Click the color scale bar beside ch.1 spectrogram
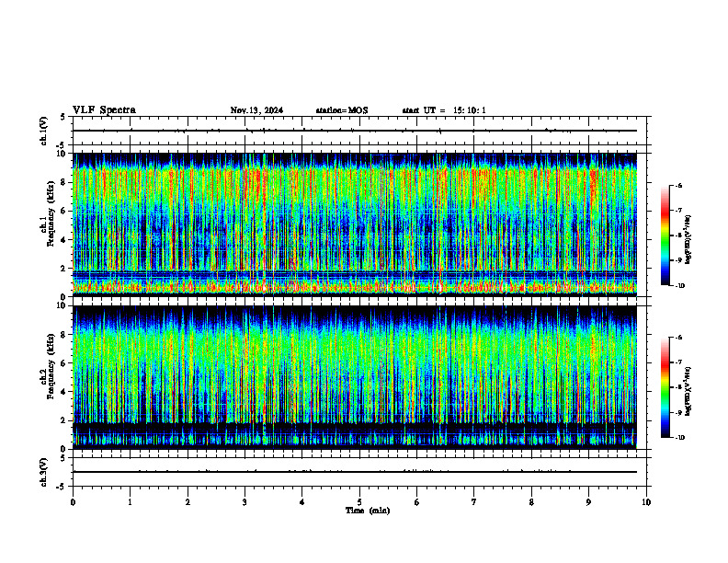Image resolution: width=728 pixels, height=563 pixels. pos(665,236)
